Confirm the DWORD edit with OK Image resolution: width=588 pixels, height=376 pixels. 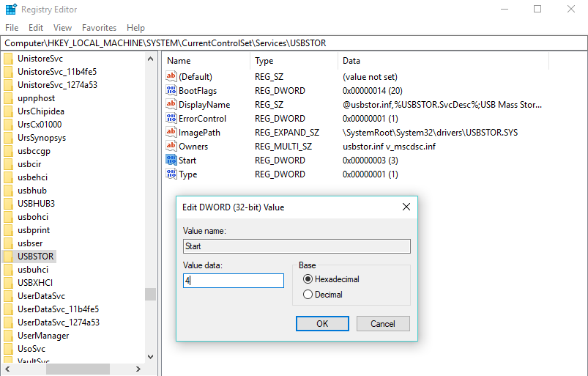click(322, 323)
